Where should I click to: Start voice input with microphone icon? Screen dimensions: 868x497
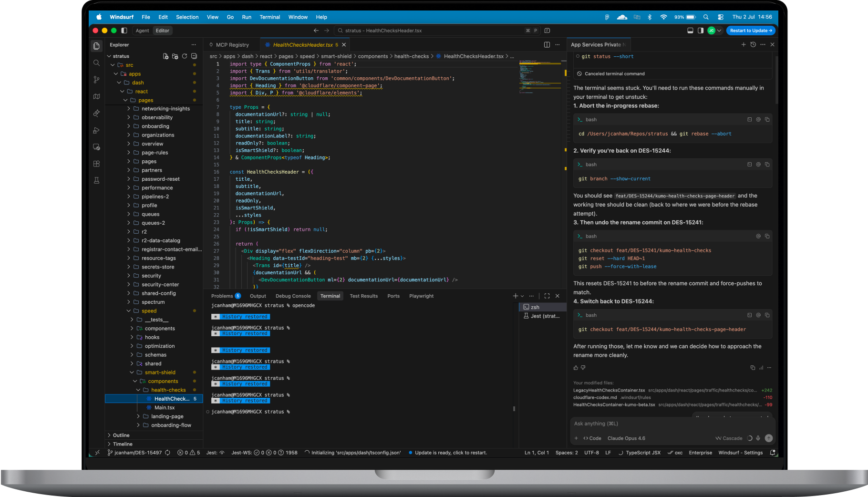(x=758, y=438)
